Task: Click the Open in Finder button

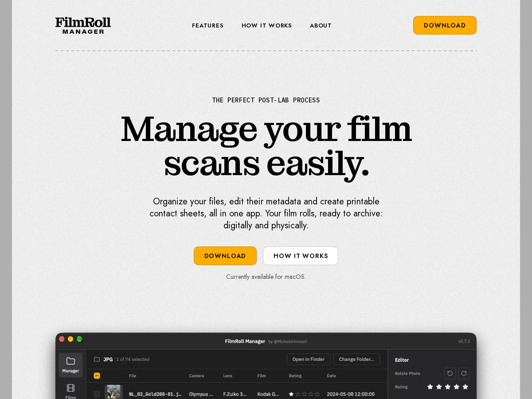Action: 308,359
